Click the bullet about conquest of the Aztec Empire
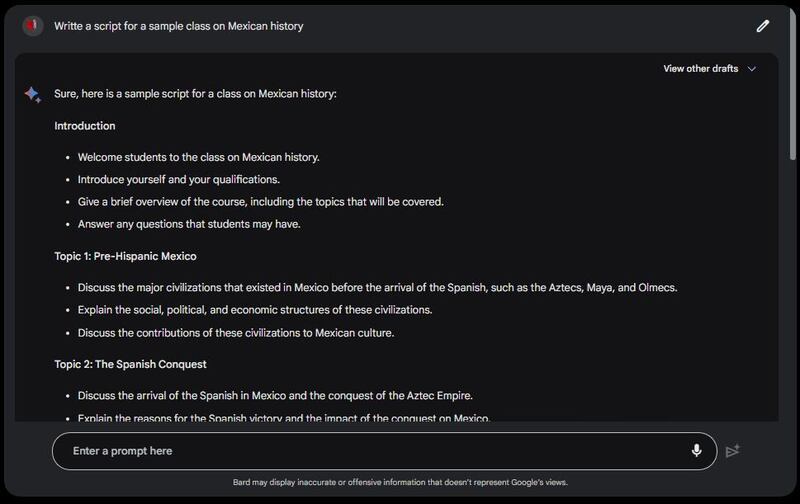 point(275,395)
